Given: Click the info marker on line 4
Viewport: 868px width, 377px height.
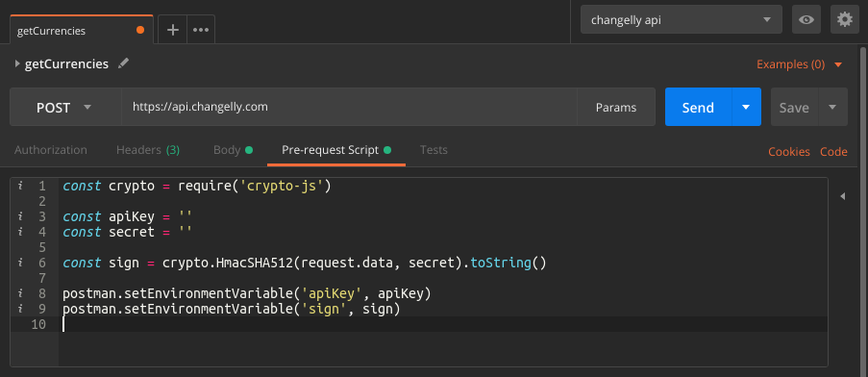Looking at the screenshot, I should coord(20,232).
